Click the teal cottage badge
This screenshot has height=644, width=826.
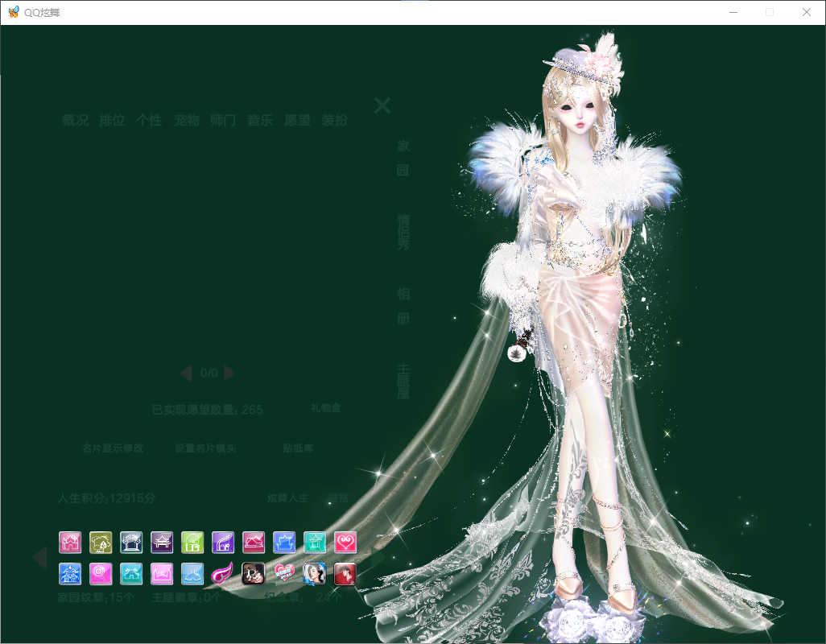click(x=131, y=574)
